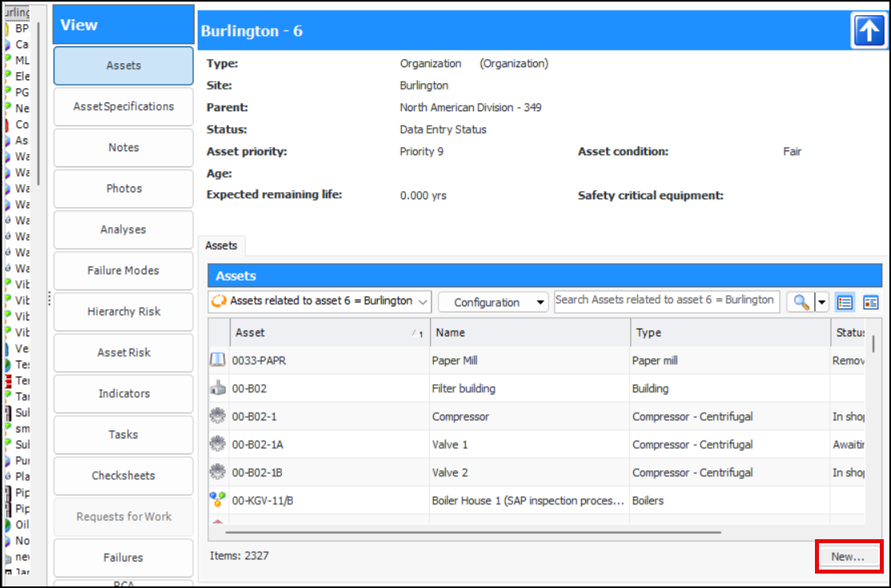This screenshot has height=588, width=891.
Task: Open the Hierarchy Risk view
Action: click(123, 311)
